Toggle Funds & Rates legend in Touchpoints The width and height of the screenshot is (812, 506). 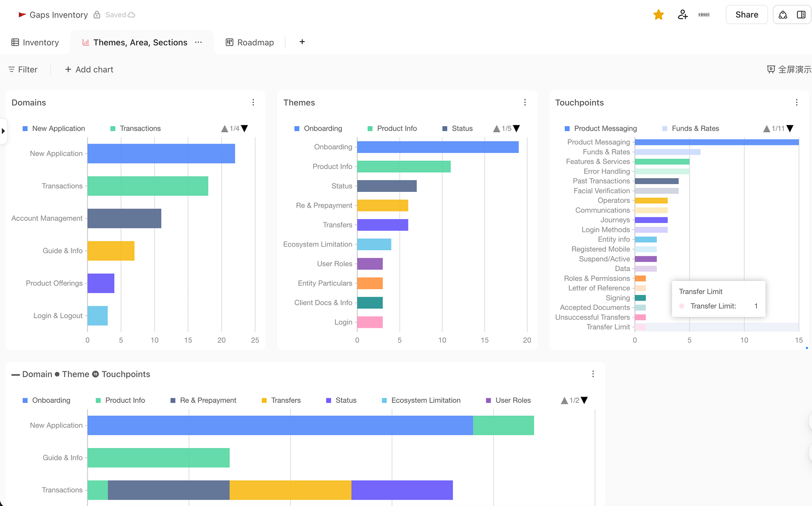(x=691, y=128)
